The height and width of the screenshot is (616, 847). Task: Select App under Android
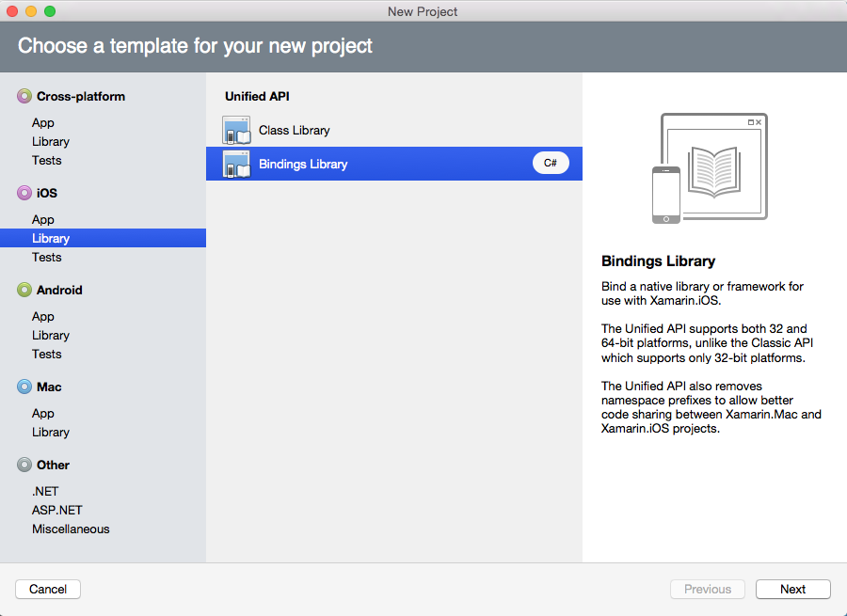[x=42, y=316]
